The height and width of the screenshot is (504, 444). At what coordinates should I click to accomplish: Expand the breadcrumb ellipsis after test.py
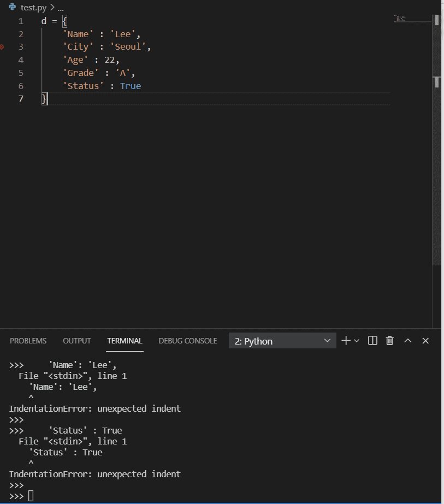61,8
